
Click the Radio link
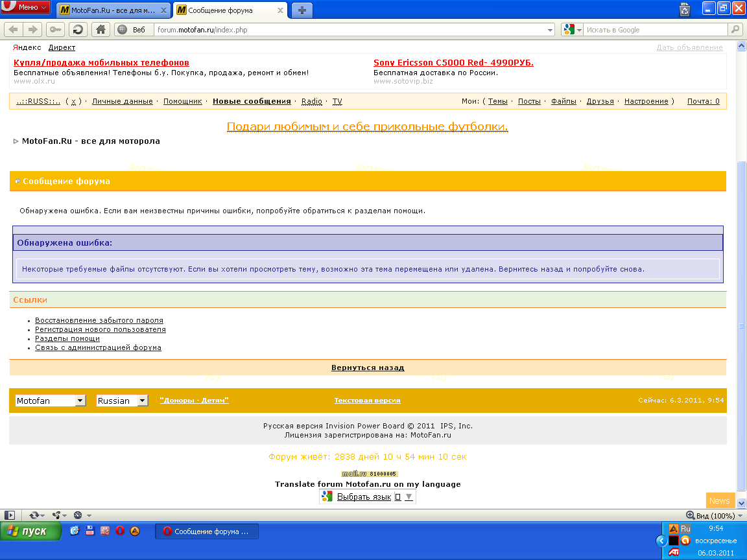(311, 101)
